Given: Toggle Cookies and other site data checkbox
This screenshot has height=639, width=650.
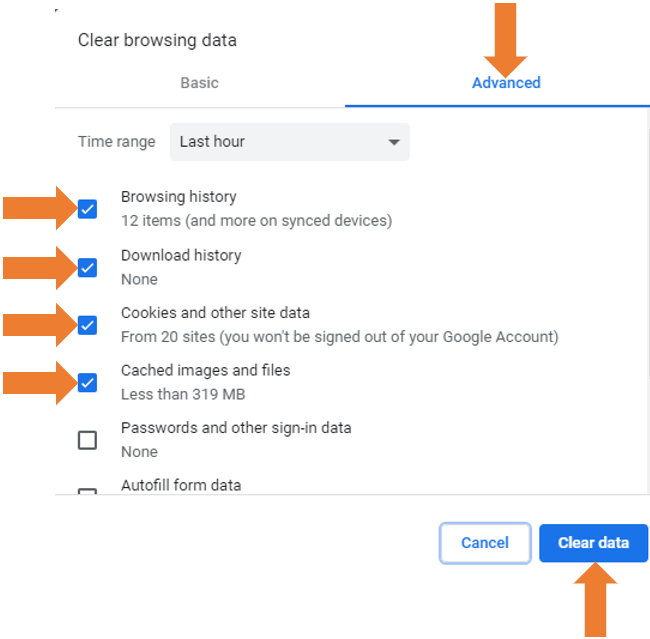Looking at the screenshot, I should (88, 325).
